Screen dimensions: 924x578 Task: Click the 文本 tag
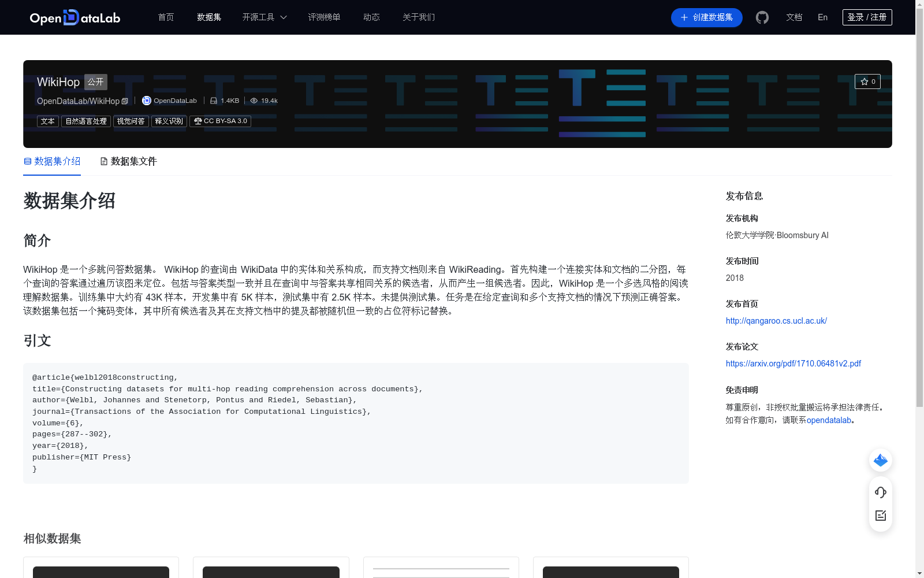tap(48, 121)
